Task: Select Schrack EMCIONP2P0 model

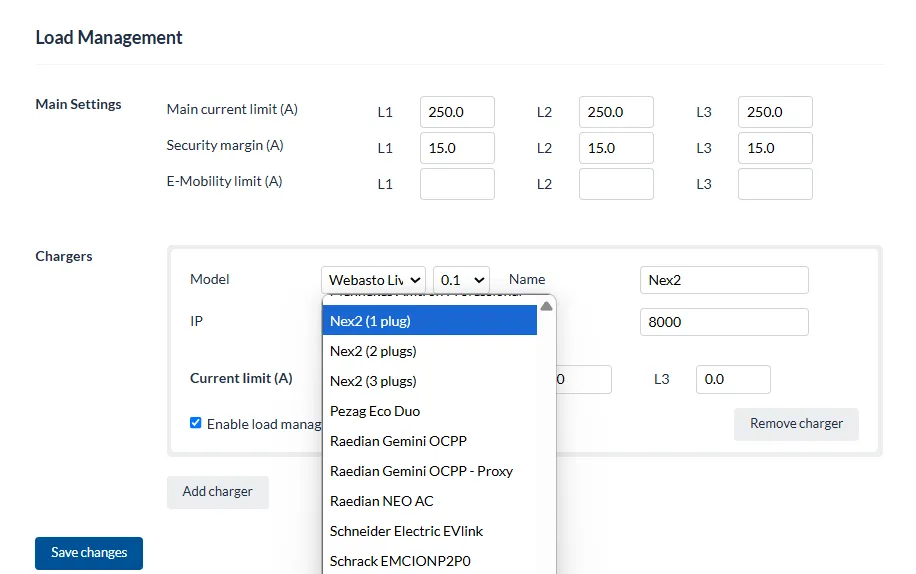Action: tap(429, 561)
